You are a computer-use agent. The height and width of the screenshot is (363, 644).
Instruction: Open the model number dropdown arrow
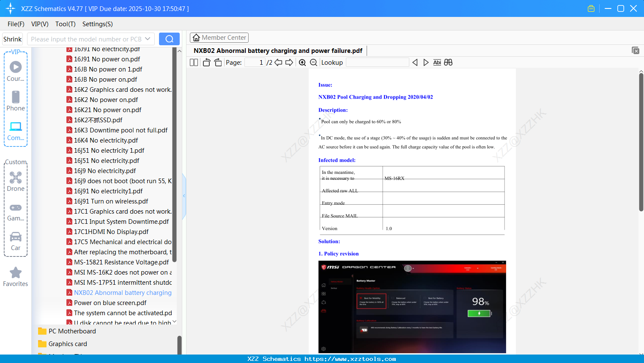148,39
